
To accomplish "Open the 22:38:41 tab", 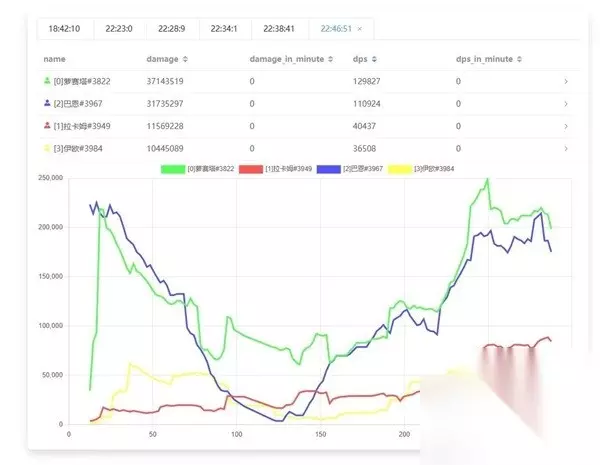I will [x=279, y=29].
